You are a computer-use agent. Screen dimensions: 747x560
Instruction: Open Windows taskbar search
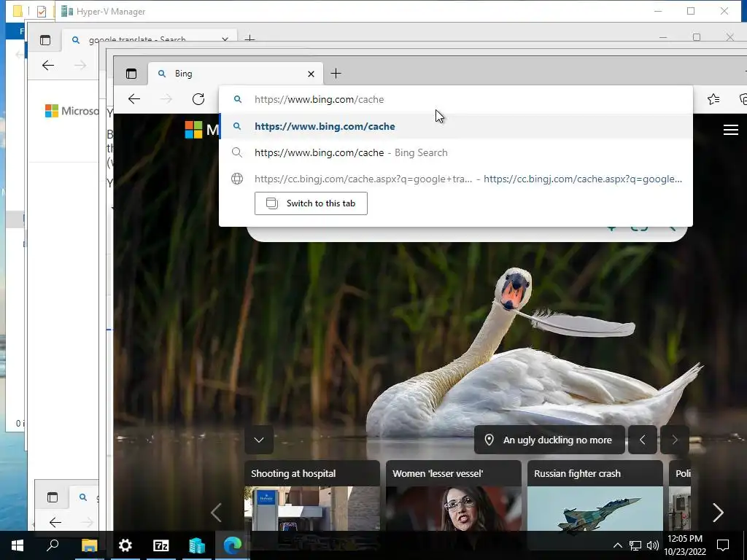[x=53, y=545]
